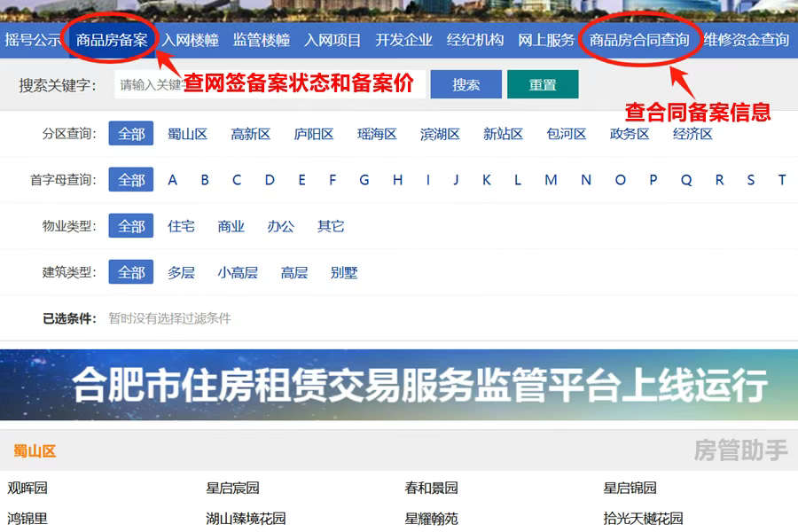Screen dimensions: 798x532
Task: Open the 入网项目 navigation item
Action: tap(331, 39)
